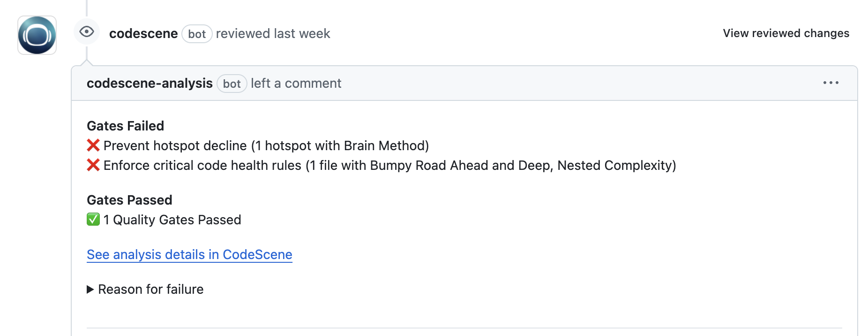Viewport: 868px width, 336px height.
Task: Click the codescene-analysis bot name
Action: tap(149, 83)
